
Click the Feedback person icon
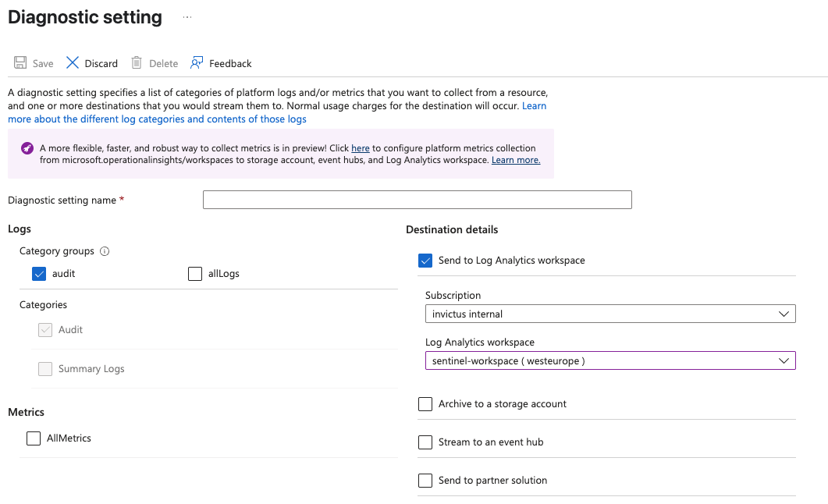(x=197, y=63)
